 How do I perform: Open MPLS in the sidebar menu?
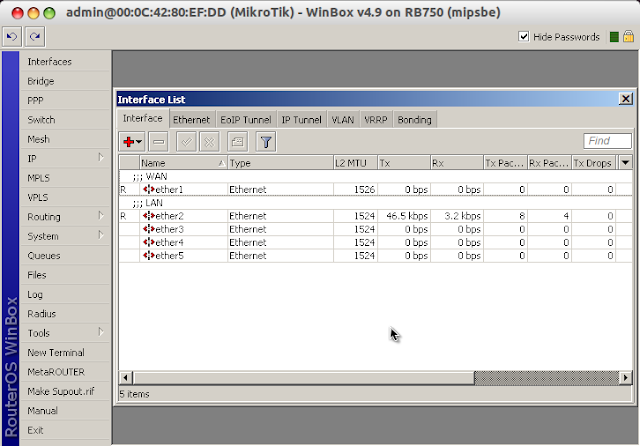(x=65, y=178)
